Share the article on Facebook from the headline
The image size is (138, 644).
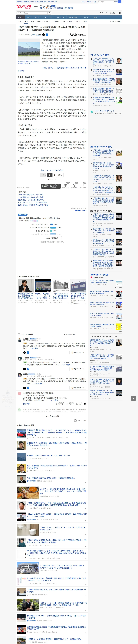pyautogui.click(x=47, y=35)
